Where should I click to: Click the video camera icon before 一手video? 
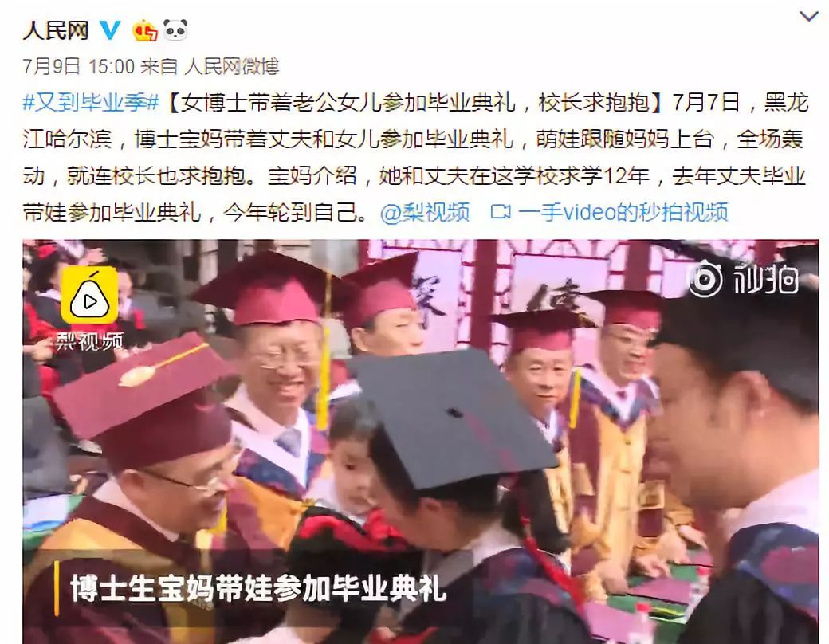[501, 212]
